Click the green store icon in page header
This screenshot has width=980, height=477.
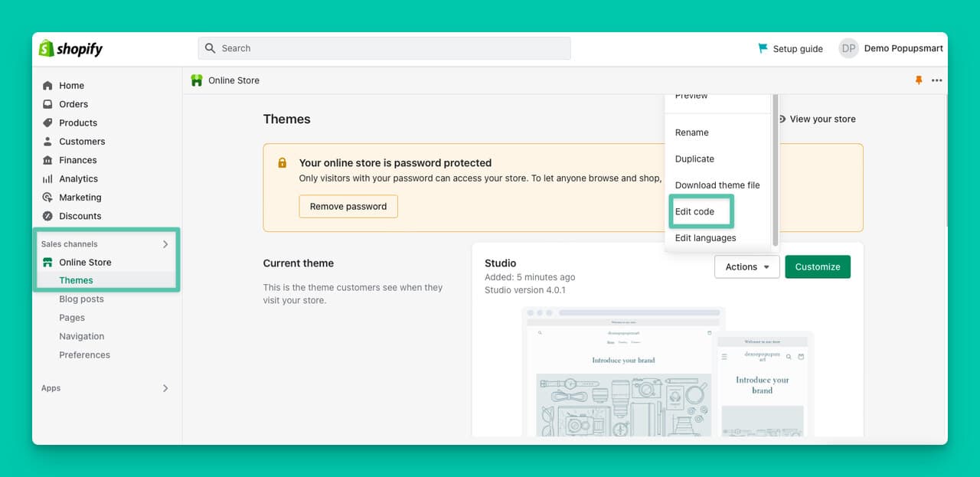coord(197,80)
